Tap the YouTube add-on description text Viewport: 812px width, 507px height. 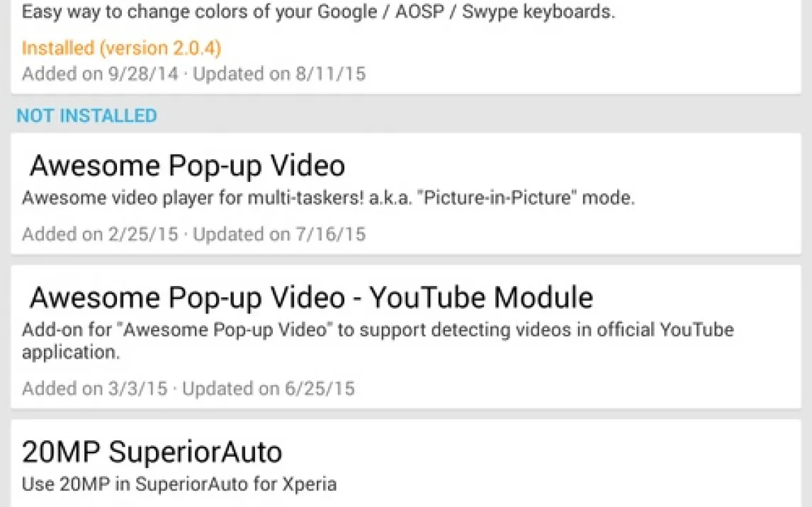click(377, 331)
